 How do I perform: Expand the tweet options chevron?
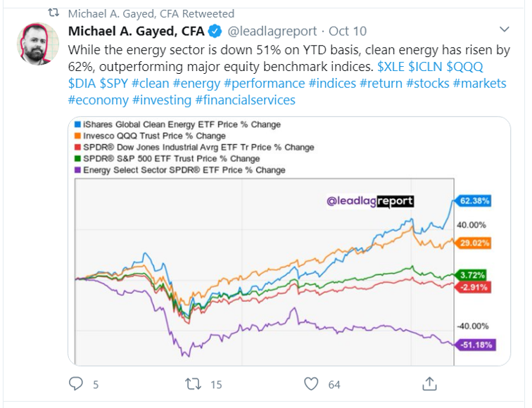[504, 30]
